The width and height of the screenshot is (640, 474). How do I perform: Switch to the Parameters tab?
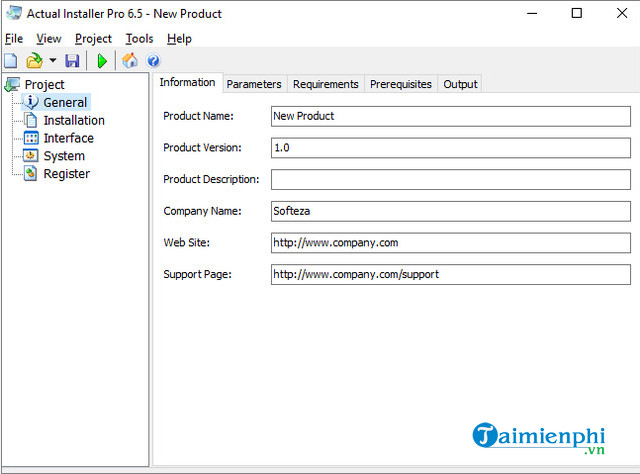254,84
